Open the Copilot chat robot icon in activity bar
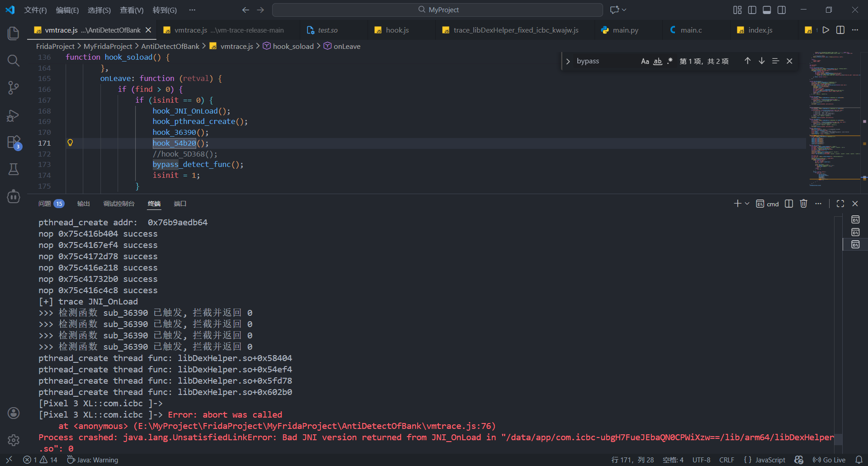The image size is (868, 466). (x=14, y=196)
